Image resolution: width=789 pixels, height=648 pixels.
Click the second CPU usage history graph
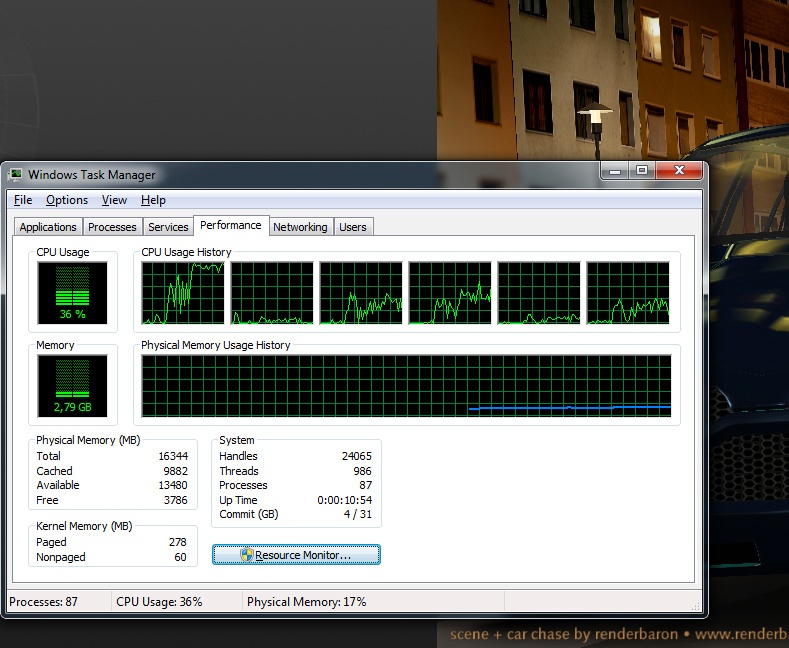tap(272, 293)
